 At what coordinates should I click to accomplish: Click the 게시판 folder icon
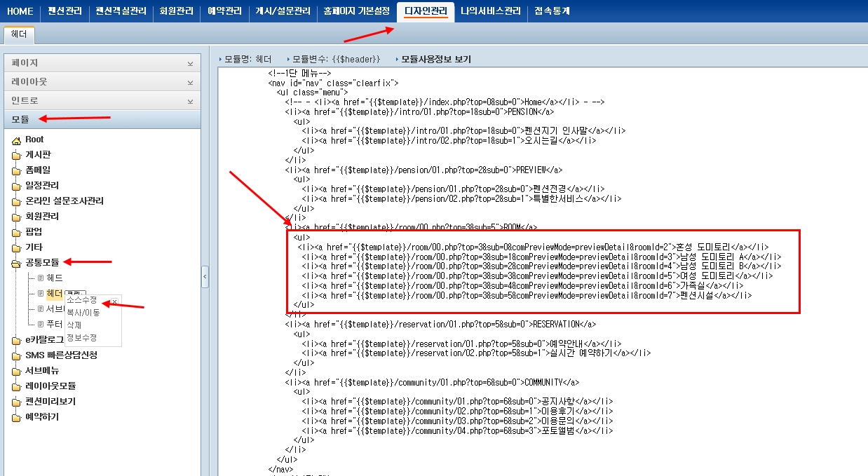[16, 155]
